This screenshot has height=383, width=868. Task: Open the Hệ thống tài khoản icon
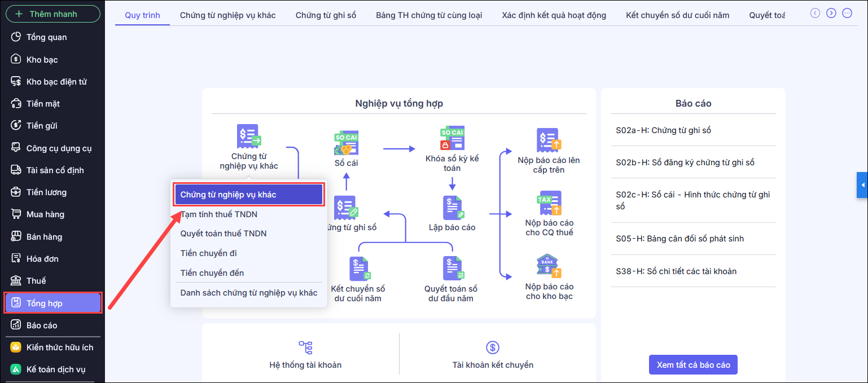(305, 347)
